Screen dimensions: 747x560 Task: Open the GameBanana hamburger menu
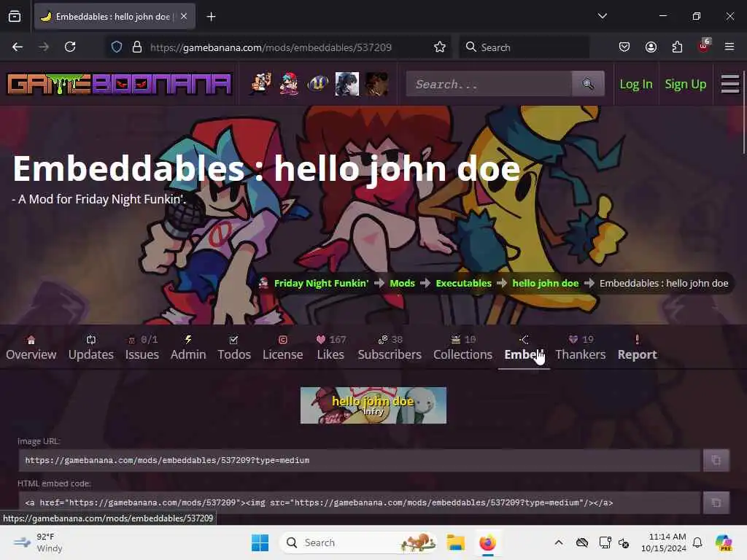click(729, 85)
